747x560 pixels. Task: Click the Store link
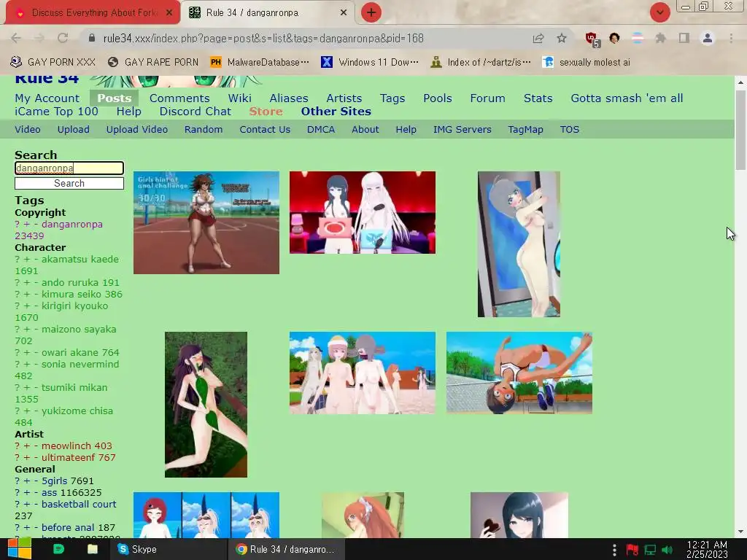(x=266, y=112)
